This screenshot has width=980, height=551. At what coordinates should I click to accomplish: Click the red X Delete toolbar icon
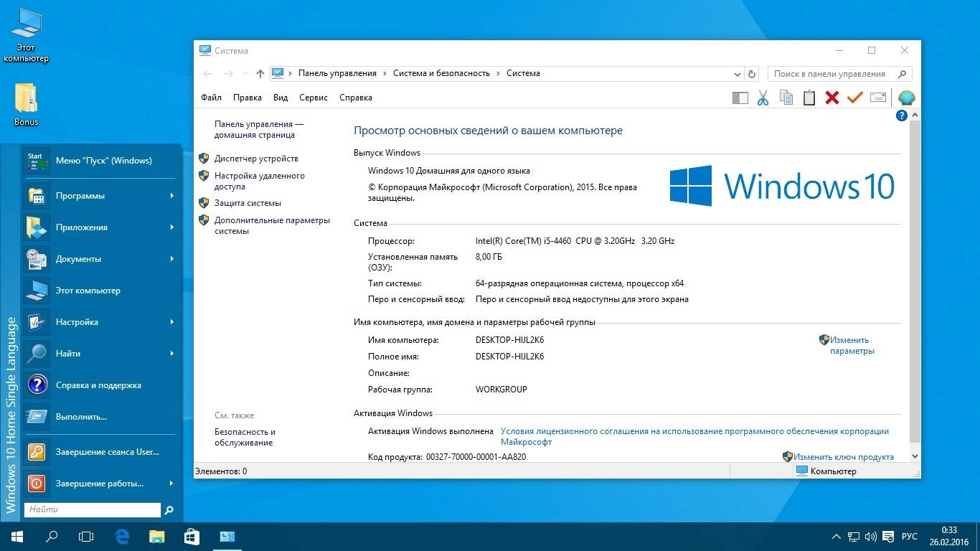(x=832, y=98)
